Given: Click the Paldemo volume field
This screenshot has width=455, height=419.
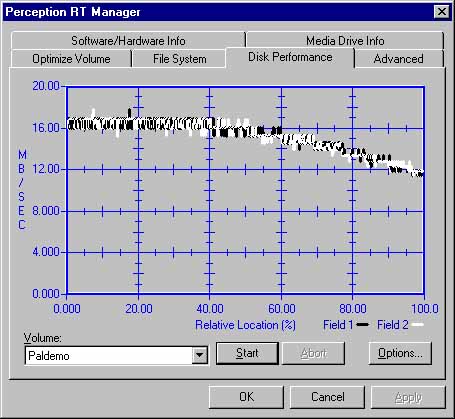Looking at the screenshot, I should 116,356.
